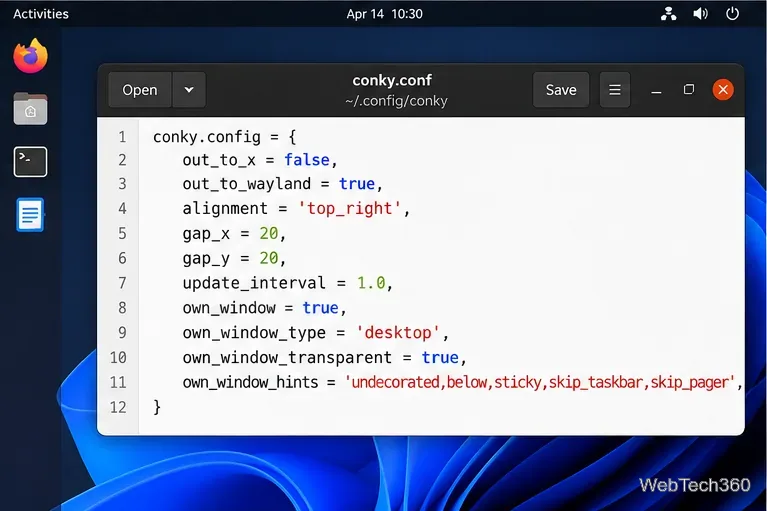Click the ~/.config/conky path subtitle
This screenshot has width=767, height=511.
point(396,101)
